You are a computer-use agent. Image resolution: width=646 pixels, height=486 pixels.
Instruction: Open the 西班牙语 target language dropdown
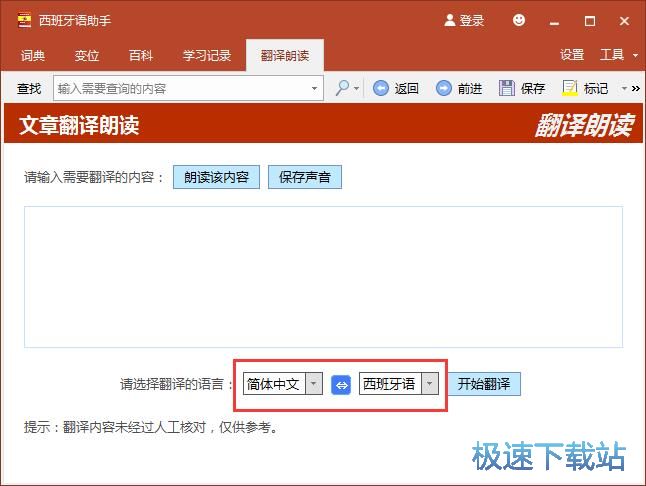[x=430, y=384]
